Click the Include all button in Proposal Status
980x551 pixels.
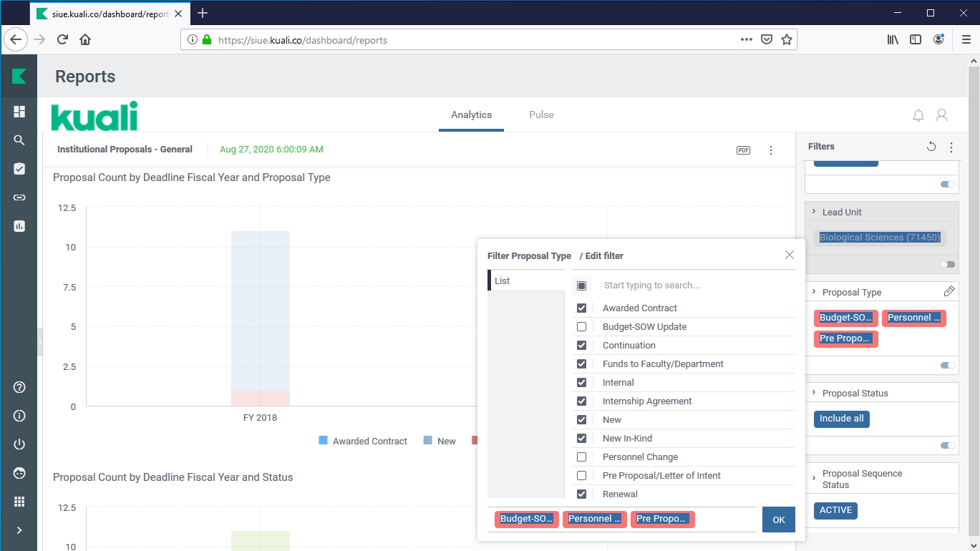(841, 419)
